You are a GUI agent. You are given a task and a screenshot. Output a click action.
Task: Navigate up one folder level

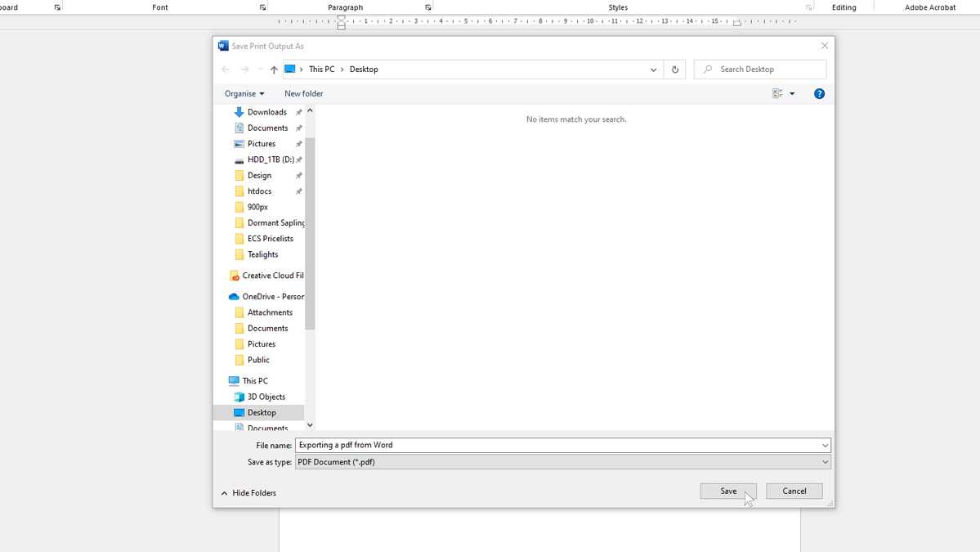pos(273,70)
